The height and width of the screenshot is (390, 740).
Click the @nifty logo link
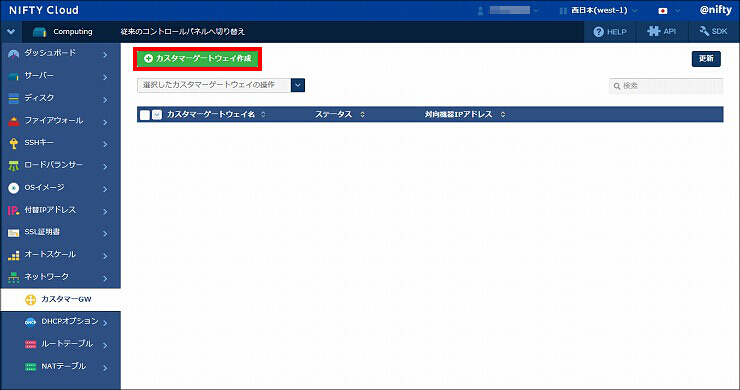click(715, 10)
